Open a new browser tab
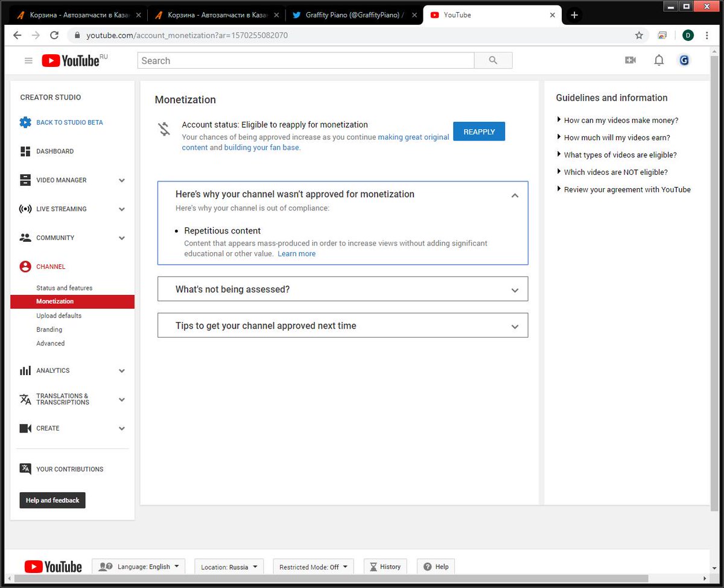The height and width of the screenshot is (588, 724). (x=574, y=15)
